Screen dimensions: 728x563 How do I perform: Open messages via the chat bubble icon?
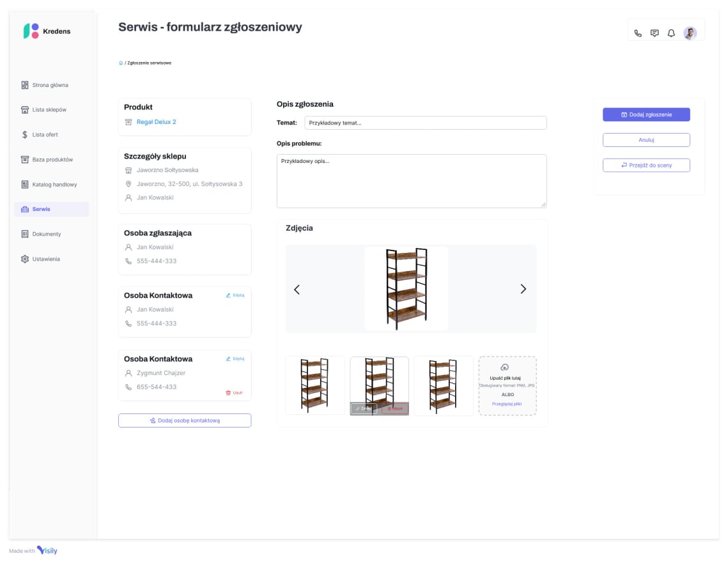click(654, 33)
